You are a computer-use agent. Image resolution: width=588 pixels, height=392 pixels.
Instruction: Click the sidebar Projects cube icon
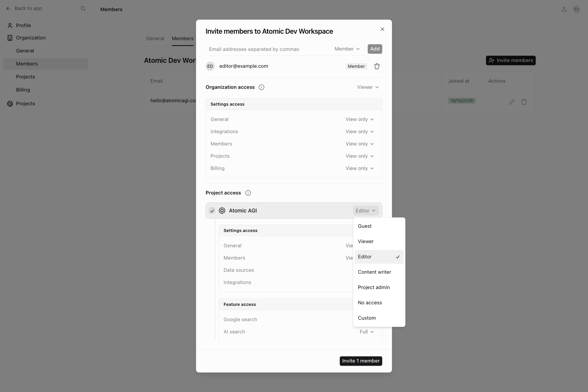(x=10, y=104)
